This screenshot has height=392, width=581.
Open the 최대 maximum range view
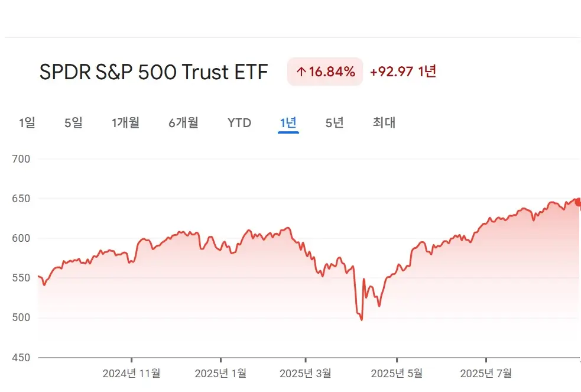click(x=383, y=122)
